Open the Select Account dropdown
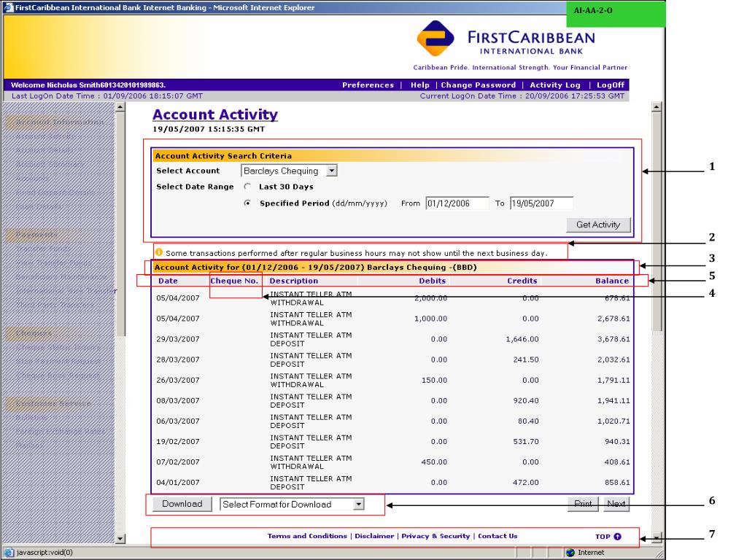Viewport: 747px width, 560px height. tap(289, 171)
